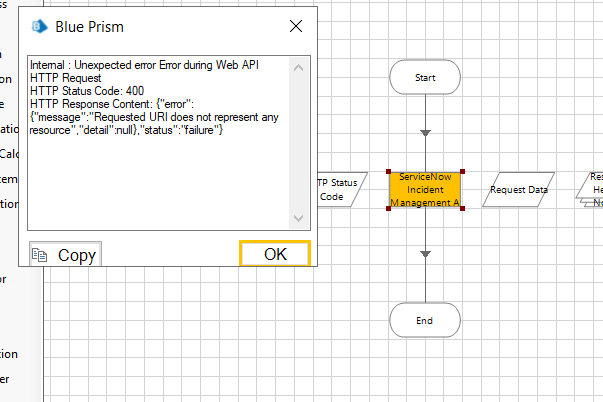Image resolution: width=603 pixels, height=402 pixels.
Task: Click the Blue Prism logo icon
Action: click(x=40, y=27)
